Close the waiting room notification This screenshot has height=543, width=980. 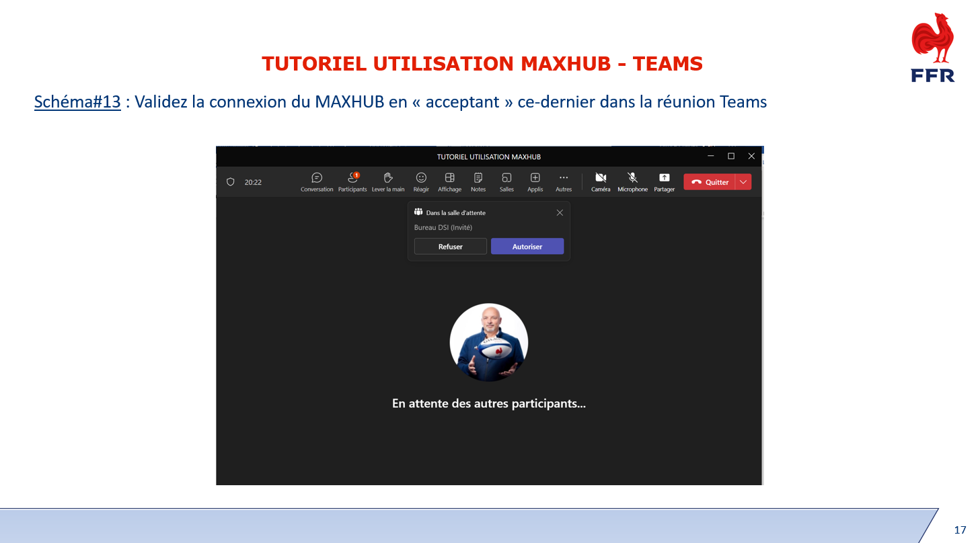tap(560, 212)
